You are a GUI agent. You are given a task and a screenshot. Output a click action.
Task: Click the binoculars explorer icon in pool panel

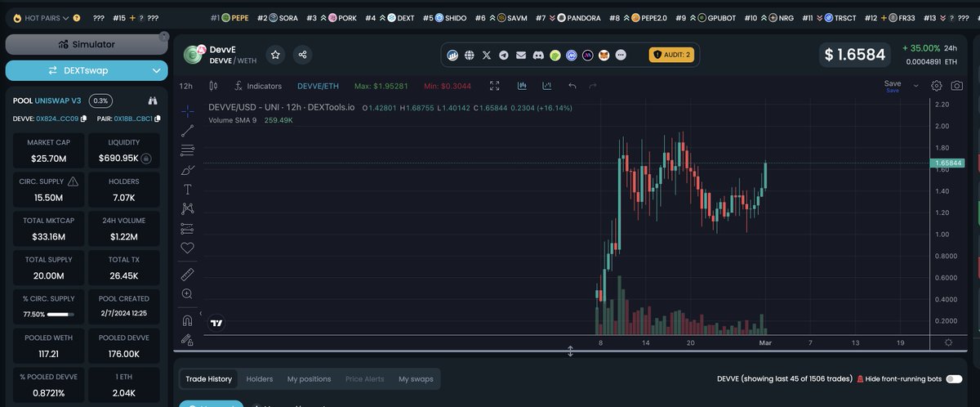(152, 101)
